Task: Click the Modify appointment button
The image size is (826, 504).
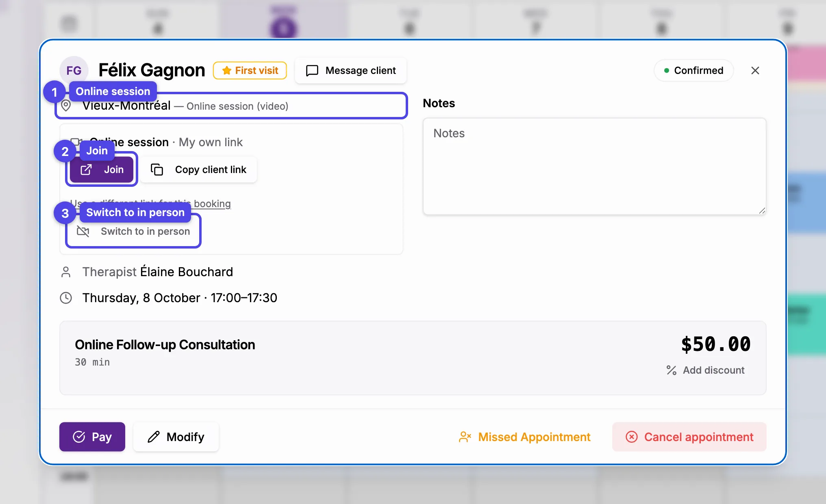Action: (176, 437)
